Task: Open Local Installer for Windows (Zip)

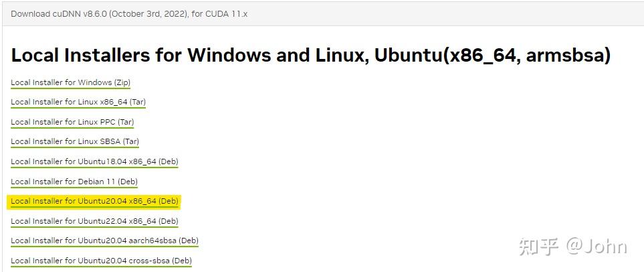Action: 70,82
